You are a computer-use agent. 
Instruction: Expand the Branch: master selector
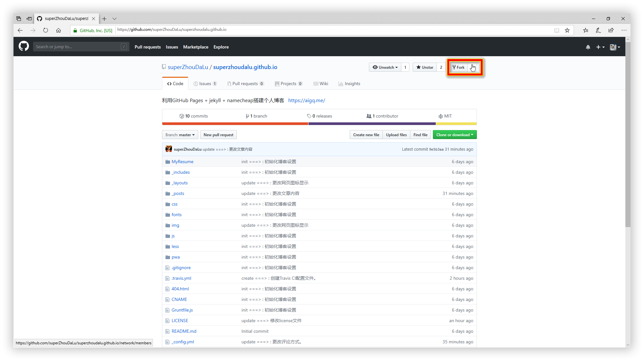click(x=180, y=135)
